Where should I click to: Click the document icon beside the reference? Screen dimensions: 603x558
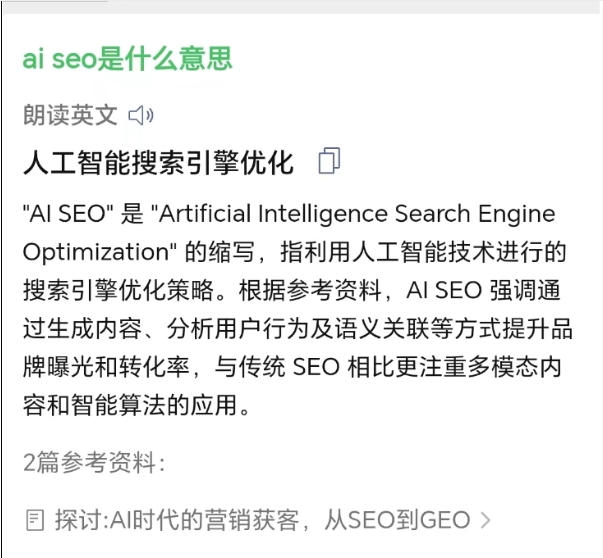(x=35, y=520)
